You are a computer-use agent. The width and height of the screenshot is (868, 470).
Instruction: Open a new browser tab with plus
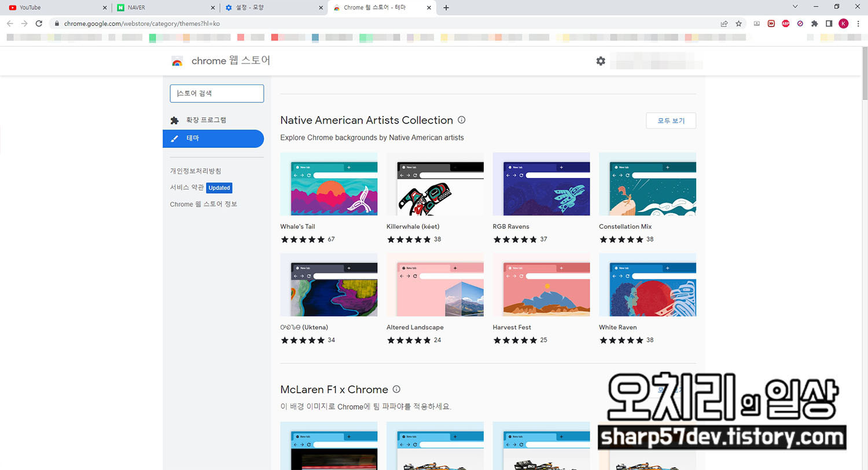[x=446, y=8]
